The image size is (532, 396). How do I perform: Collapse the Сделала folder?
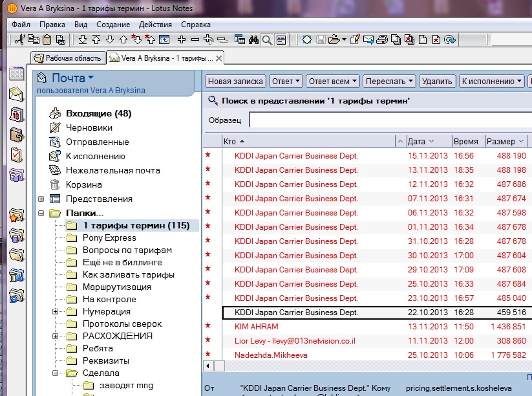coord(56,373)
